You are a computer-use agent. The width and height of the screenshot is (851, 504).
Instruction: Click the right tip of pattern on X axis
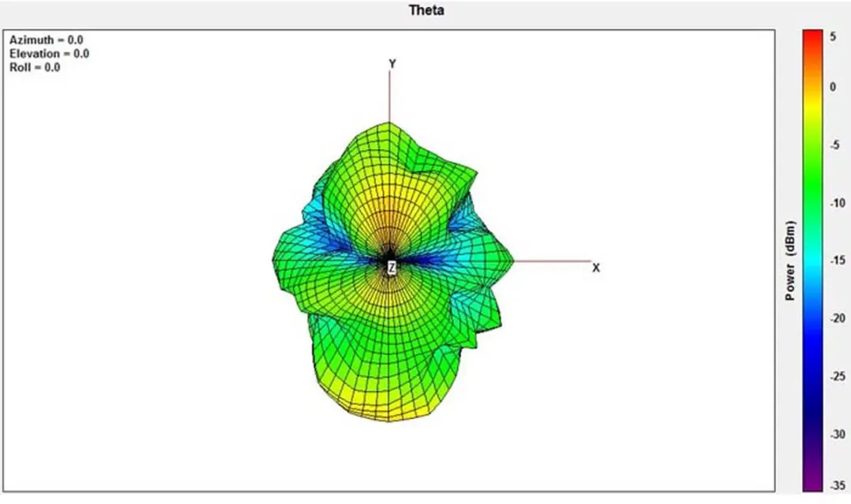click(511, 261)
